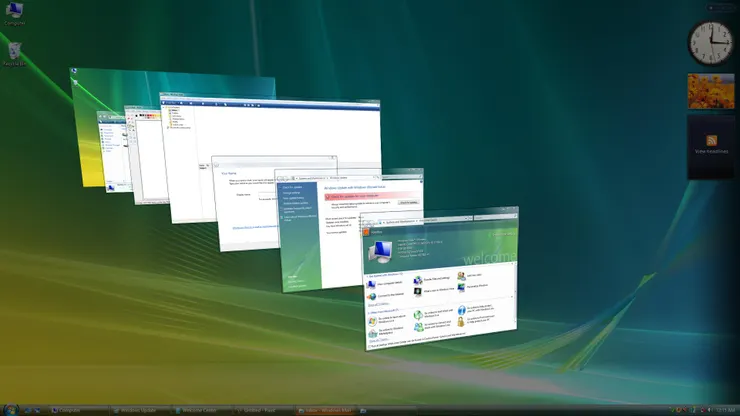740x416 pixels.
Task: Click the analog clock gadget in the sidebar
Action: 710,43
